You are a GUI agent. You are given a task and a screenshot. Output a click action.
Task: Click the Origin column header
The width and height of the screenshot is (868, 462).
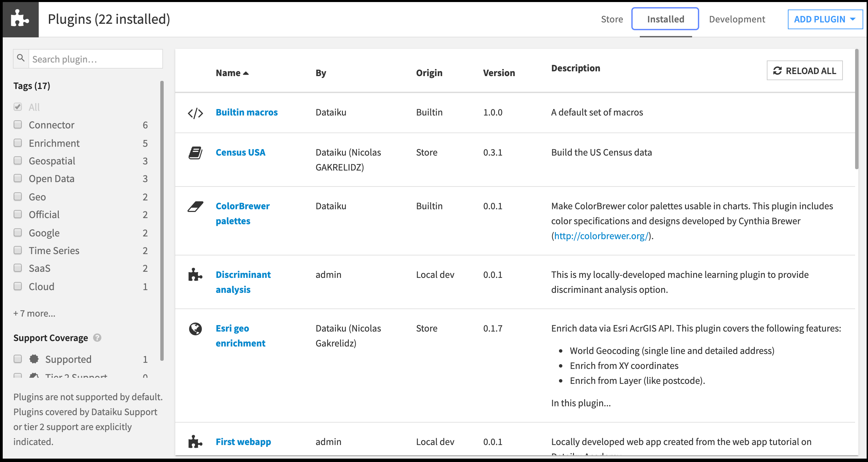click(x=429, y=73)
